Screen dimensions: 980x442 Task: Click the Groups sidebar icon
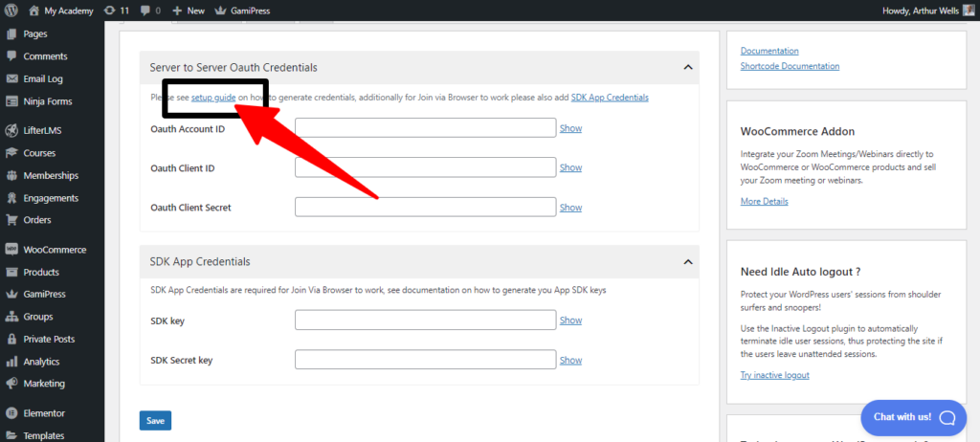[x=11, y=317]
